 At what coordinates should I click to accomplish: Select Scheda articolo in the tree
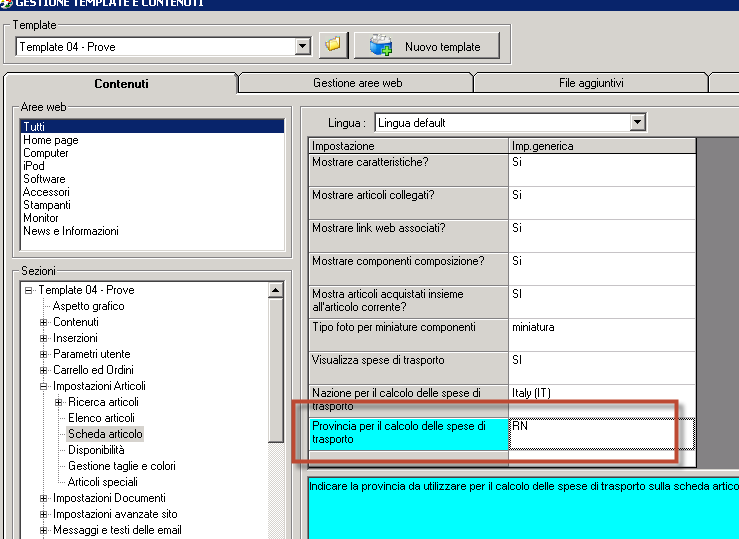pyautogui.click(x=105, y=434)
